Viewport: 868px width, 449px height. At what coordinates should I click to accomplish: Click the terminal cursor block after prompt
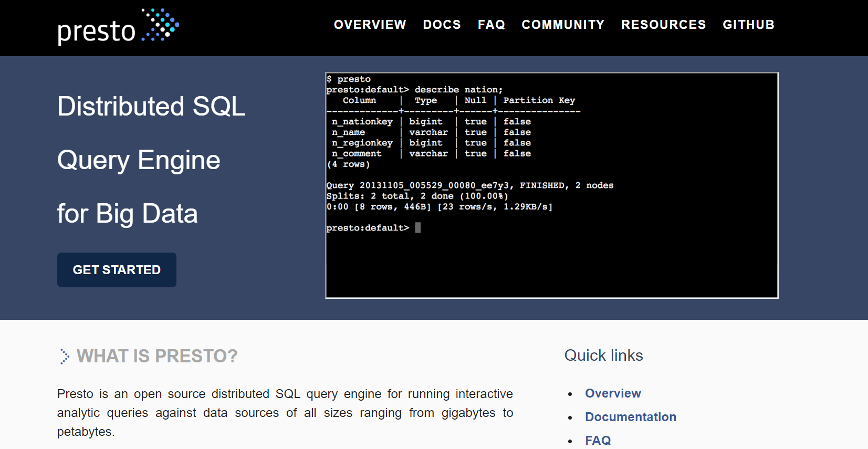point(418,227)
